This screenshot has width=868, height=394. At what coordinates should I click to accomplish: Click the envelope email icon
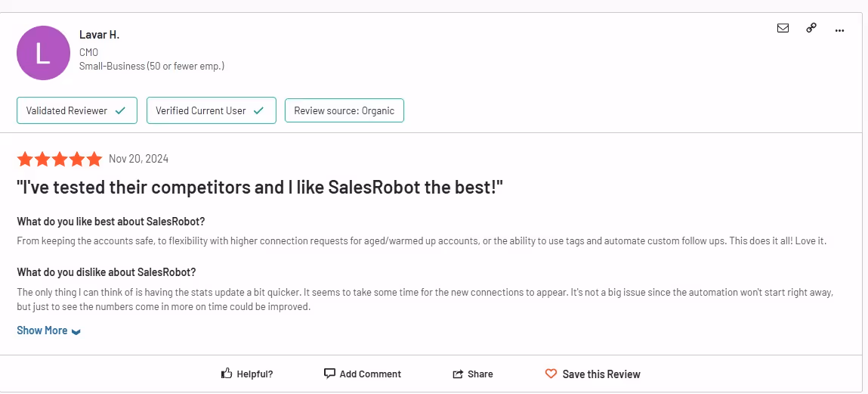point(783,28)
